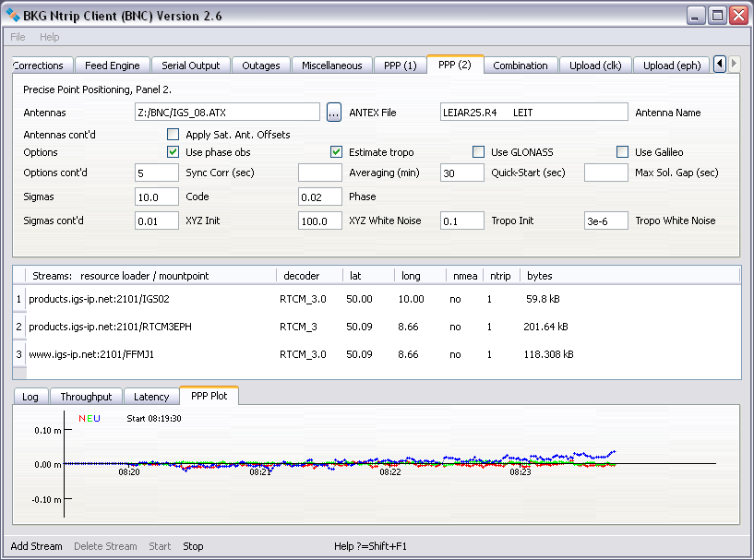
Task: Select the RTCM3EPH stream row
Action: [x=110, y=327]
